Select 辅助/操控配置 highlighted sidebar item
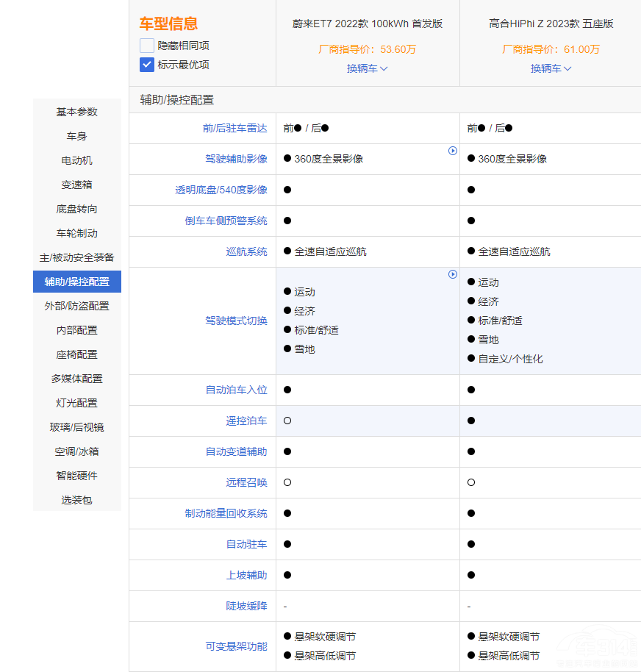Viewport: 641px width, 672px height. (x=77, y=282)
